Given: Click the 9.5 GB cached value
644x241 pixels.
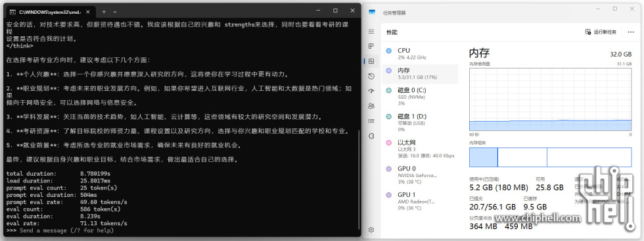Looking at the screenshot, I should (535, 207).
